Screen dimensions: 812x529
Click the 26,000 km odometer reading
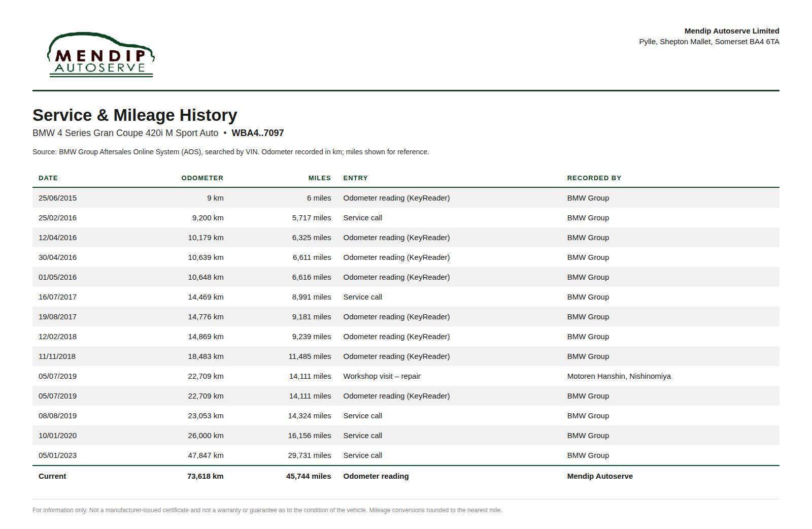(x=206, y=436)
